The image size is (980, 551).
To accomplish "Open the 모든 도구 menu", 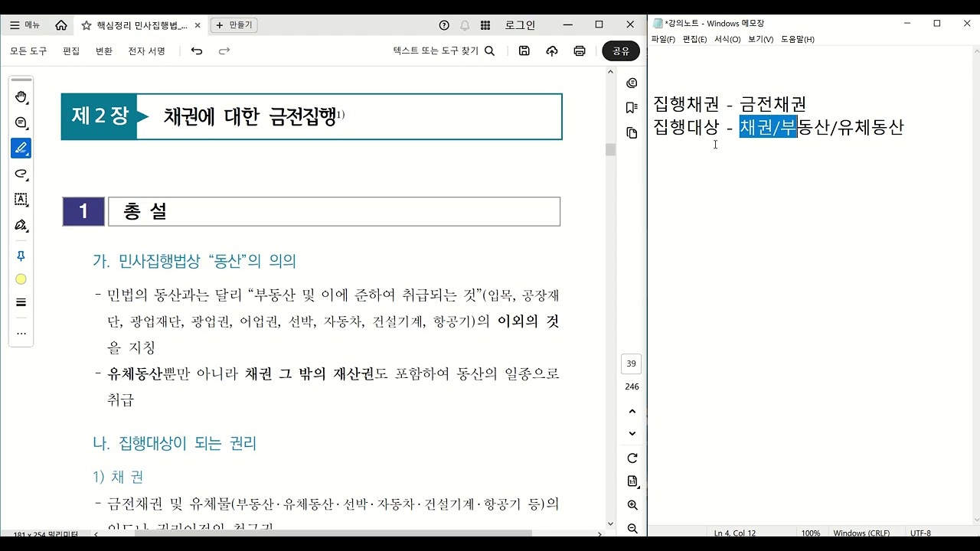I will coord(28,51).
